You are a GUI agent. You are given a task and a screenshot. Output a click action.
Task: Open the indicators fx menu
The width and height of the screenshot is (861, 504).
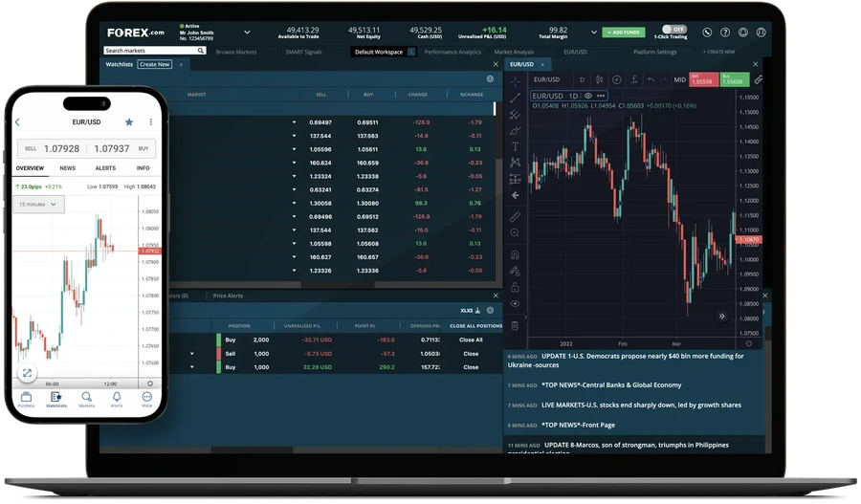633,79
